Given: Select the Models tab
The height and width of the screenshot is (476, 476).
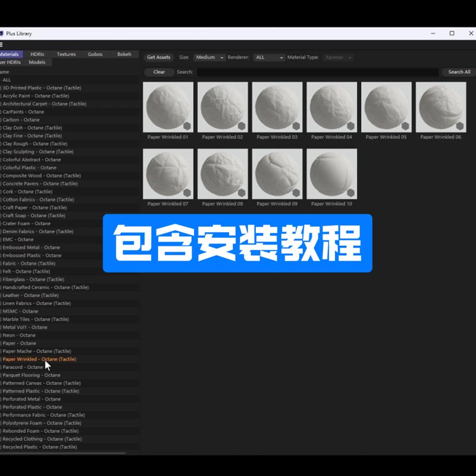Looking at the screenshot, I should pos(37,62).
